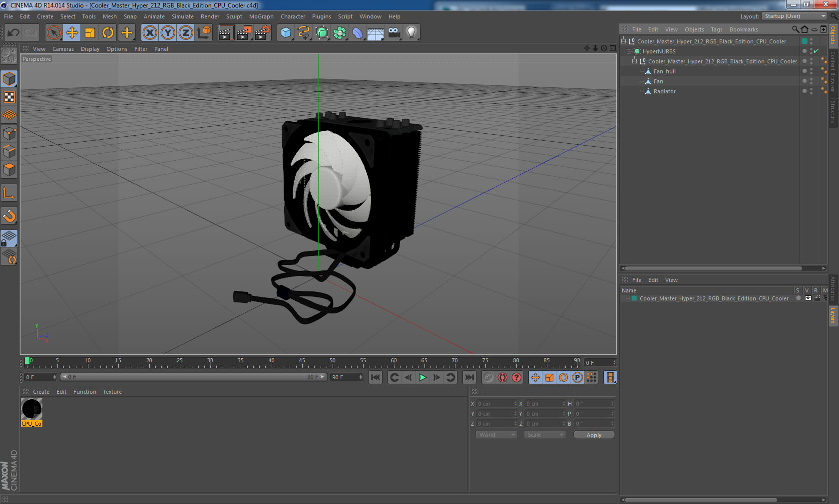Add a Light object

[412, 33]
